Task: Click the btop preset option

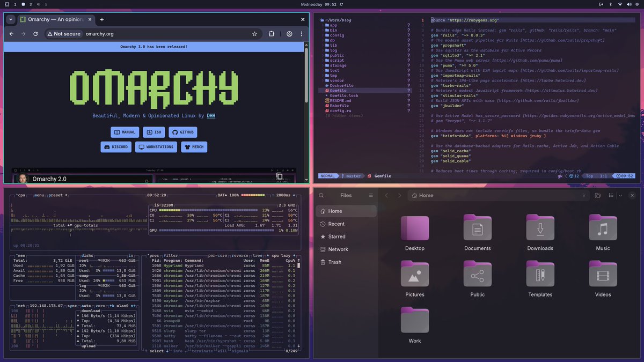Action: coord(56,195)
